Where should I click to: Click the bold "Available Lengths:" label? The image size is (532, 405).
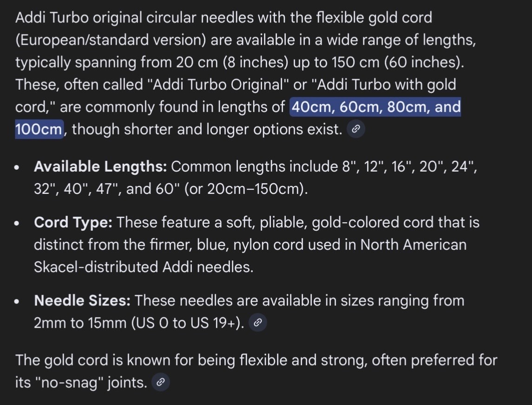coord(100,166)
